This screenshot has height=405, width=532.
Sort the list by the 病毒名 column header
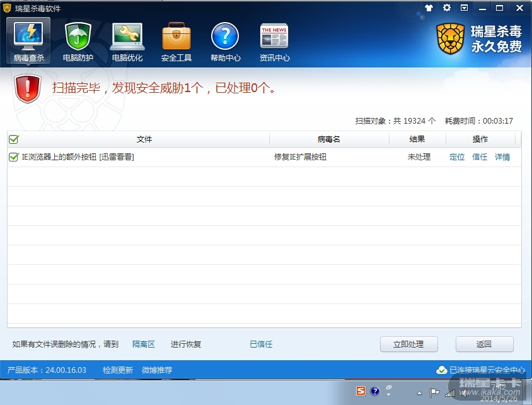pos(328,139)
